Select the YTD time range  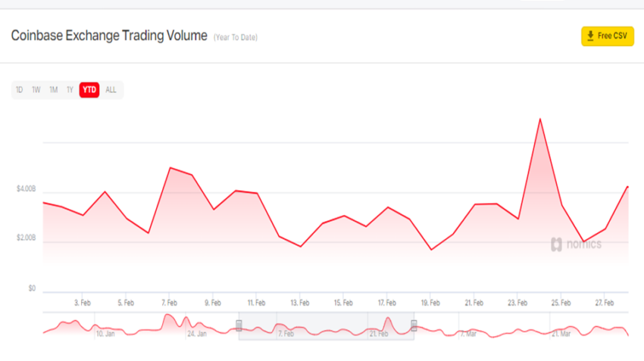(89, 90)
